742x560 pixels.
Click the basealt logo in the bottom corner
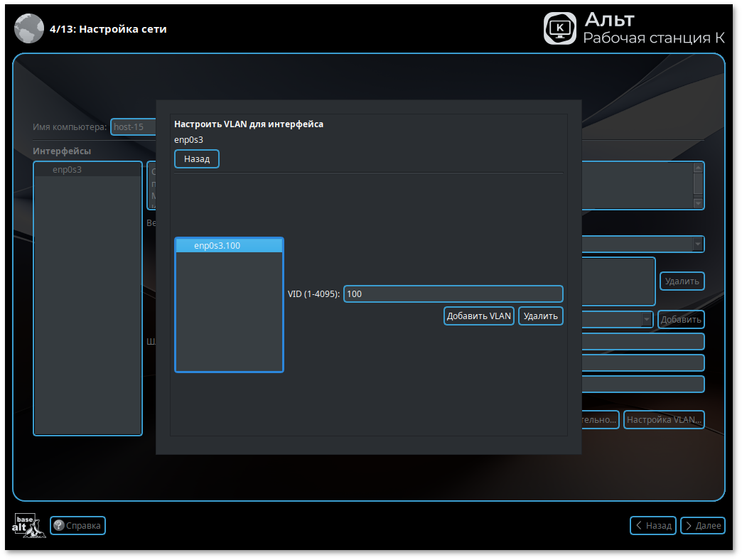tap(29, 525)
